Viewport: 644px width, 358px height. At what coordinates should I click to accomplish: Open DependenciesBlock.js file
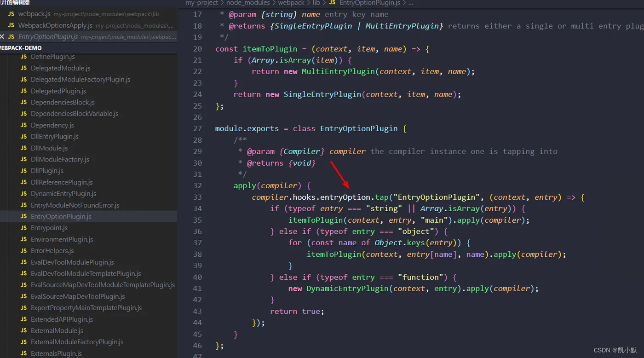click(x=63, y=102)
